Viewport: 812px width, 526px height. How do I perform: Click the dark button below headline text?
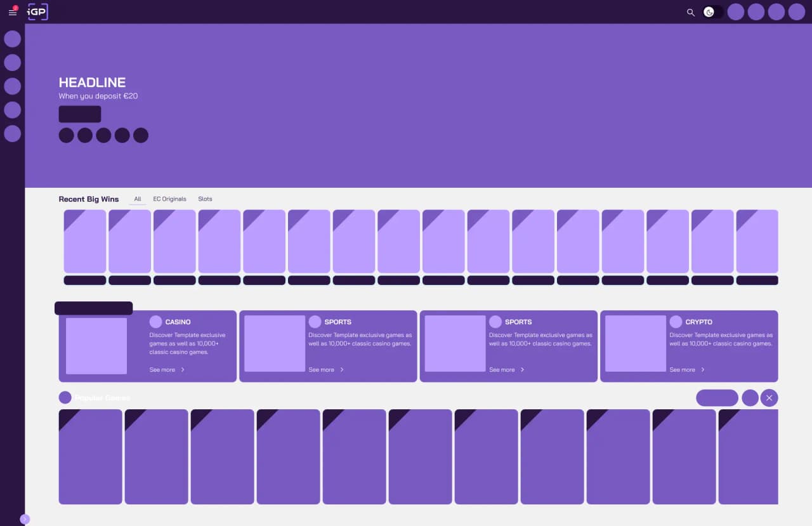coord(79,114)
